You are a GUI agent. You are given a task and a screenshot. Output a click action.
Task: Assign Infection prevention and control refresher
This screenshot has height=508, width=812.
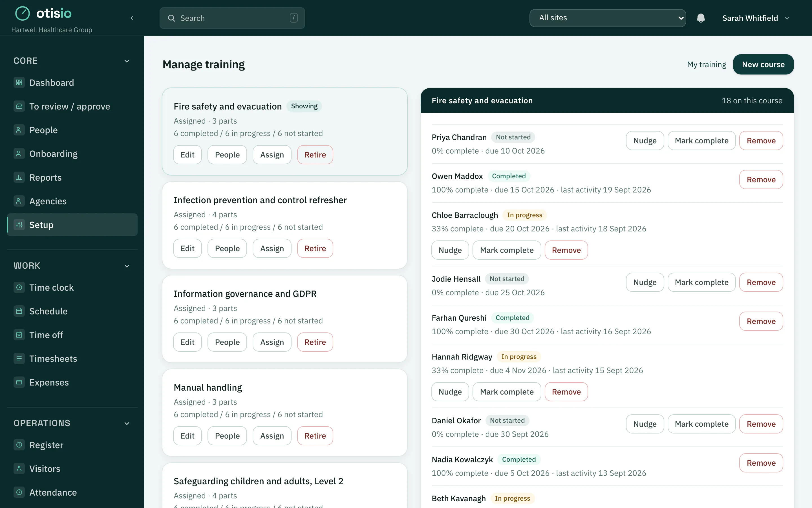tap(272, 248)
